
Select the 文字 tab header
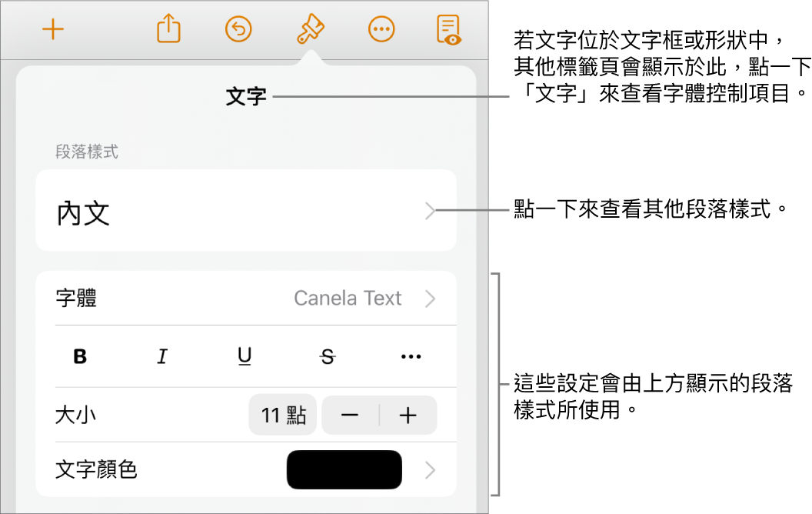coord(246,97)
